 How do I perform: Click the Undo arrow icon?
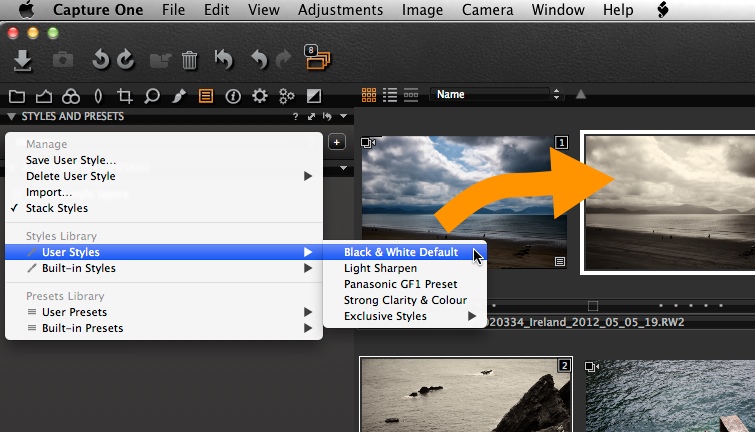pos(259,60)
